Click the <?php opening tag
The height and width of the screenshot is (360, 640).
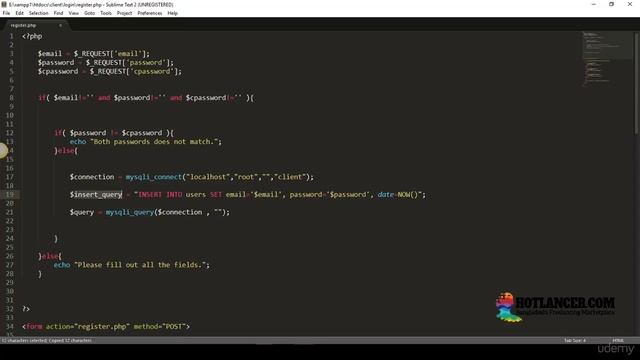tap(32, 36)
